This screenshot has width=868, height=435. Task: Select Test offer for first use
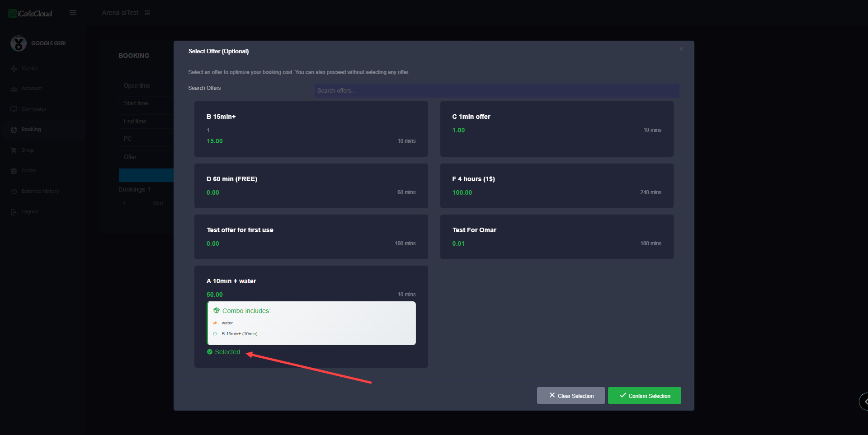click(x=311, y=237)
